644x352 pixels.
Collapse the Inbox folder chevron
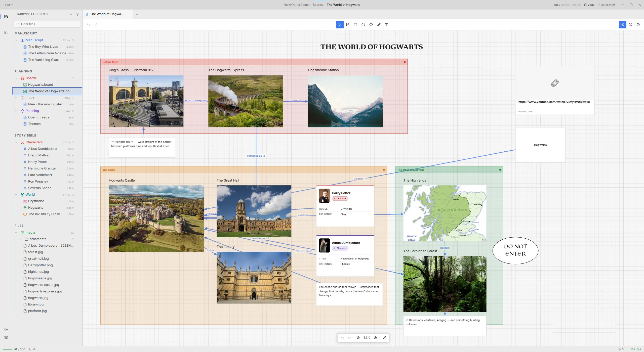(16, 98)
